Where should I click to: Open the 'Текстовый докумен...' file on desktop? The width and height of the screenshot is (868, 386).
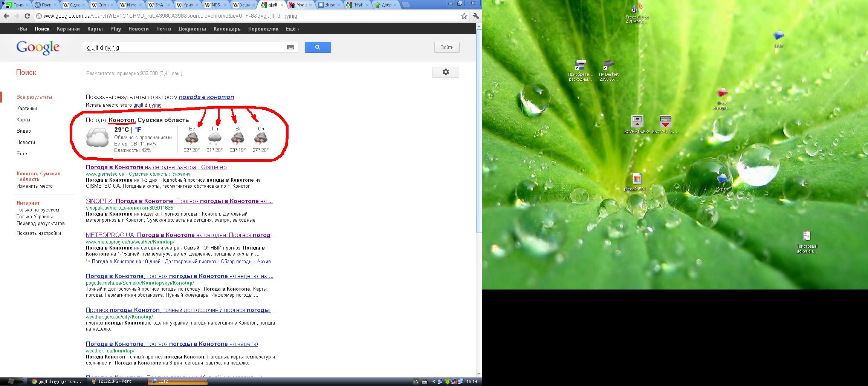[807, 242]
